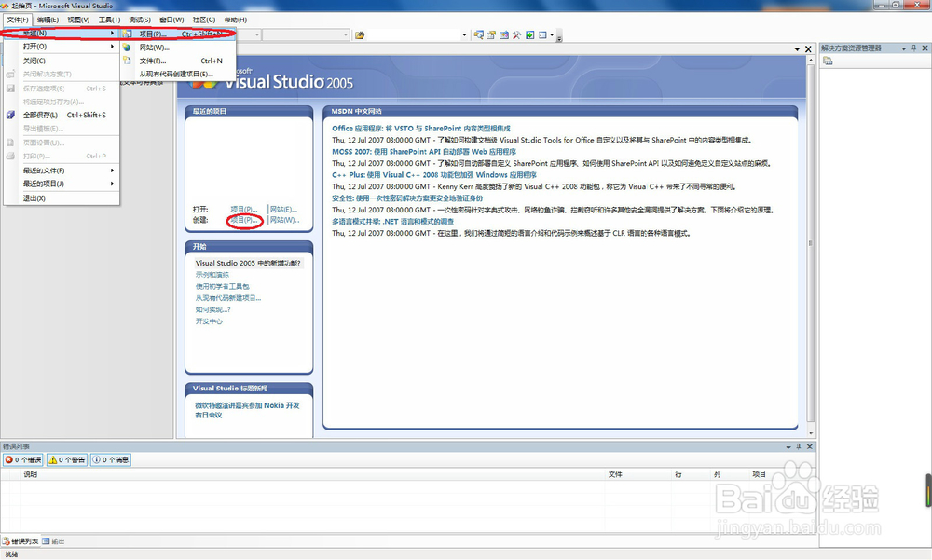This screenshot has width=932, height=560.
Task: Open the Test (测试) menu
Action: [140, 20]
